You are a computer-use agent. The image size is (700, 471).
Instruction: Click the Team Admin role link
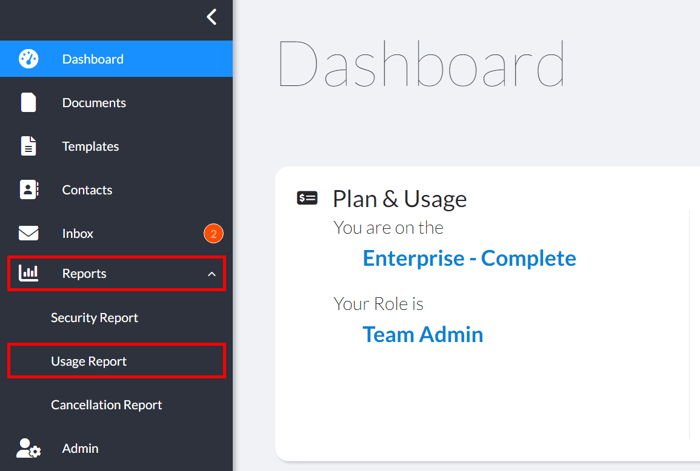[422, 334]
